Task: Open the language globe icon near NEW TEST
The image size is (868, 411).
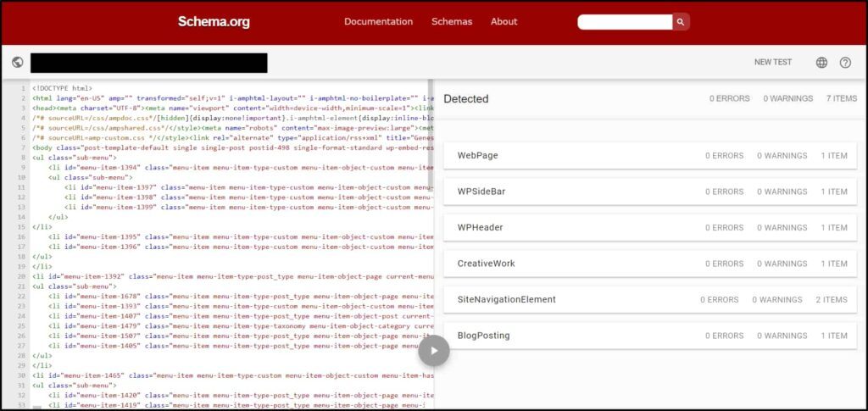Action: pyautogui.click(x=821, y=63)
